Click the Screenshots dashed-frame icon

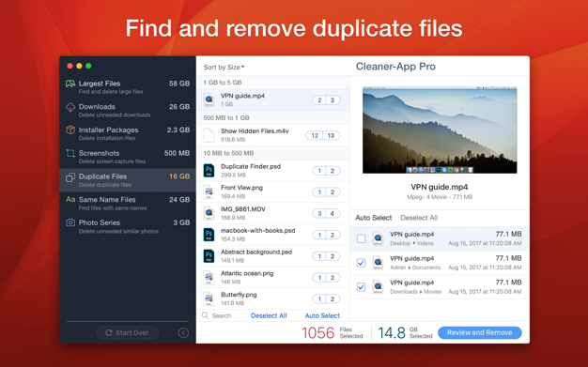click(x=70, y=153)
